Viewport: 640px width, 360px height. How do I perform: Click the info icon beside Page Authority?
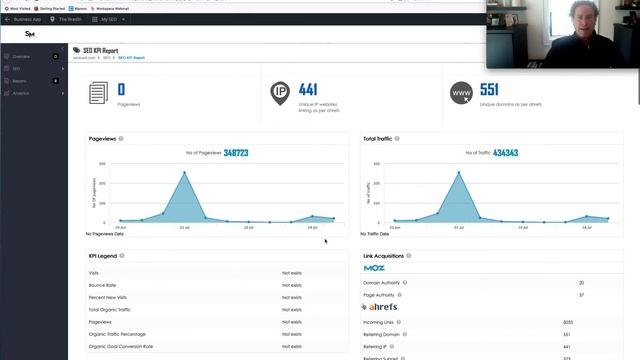pos(400,295)
